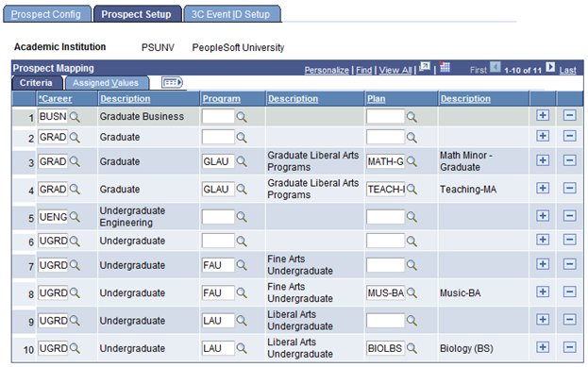Add a row after row 1
Image resolution: width=588 pixels, height=367 pixels.
point(543,115)
